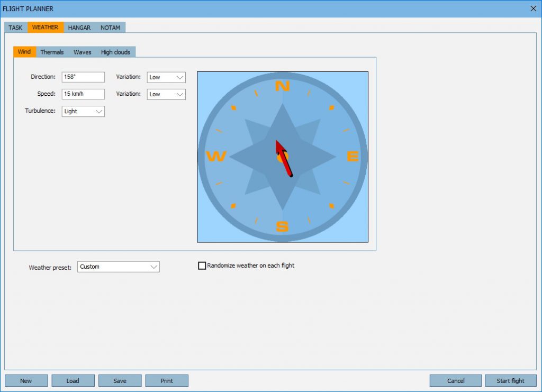Switch to the Waves sub-tab
This screenshot has width=542, height=392.
tap(82, 52)
